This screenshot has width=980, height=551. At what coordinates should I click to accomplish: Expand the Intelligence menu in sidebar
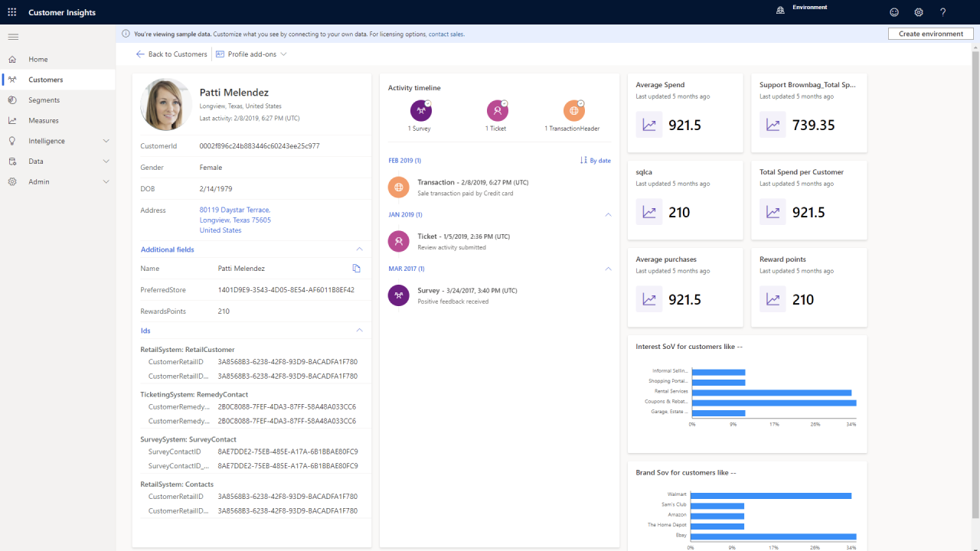[46, 140]
